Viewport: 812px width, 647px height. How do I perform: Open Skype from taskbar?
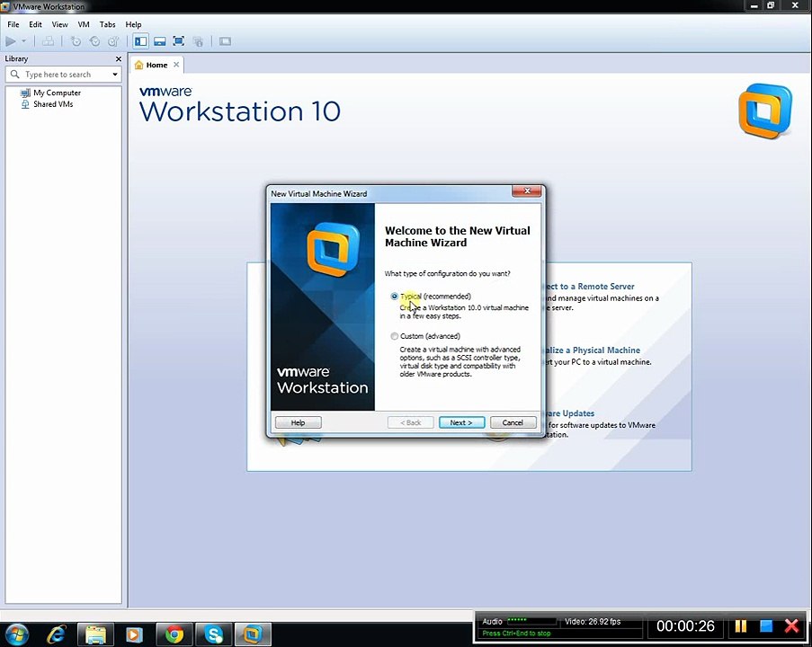tap(213, 634)
